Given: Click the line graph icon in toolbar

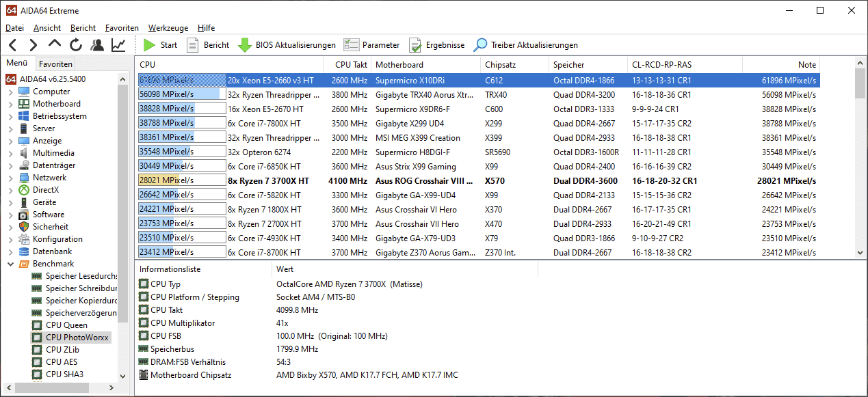Looking at the screenshot, I should 118,45.
